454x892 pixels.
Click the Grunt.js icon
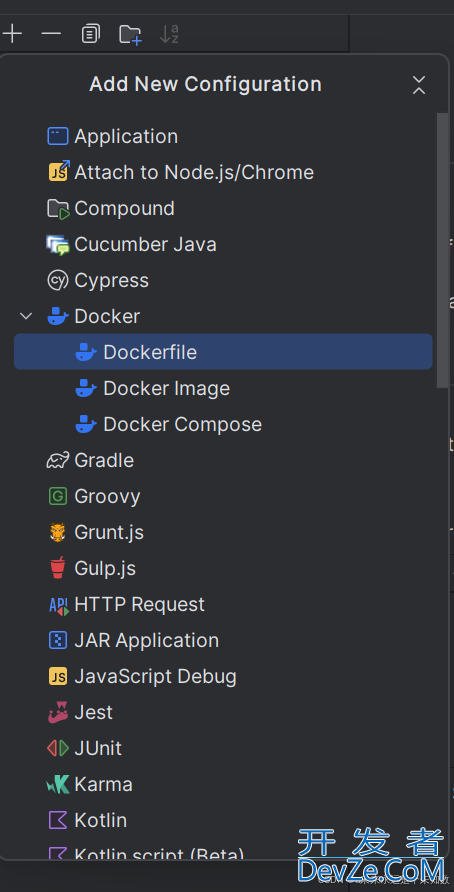(57, 532)
